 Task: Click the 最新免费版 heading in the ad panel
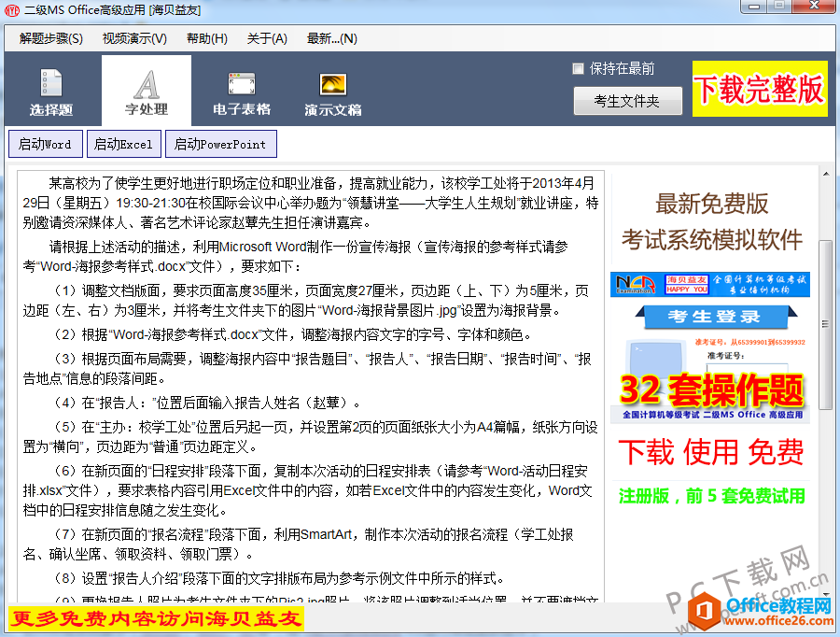pyautogui.click(x=712, y=204)
